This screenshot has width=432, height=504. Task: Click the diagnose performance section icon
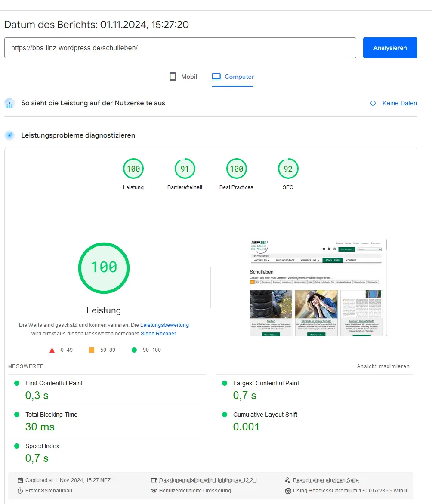tap(9, 135)
